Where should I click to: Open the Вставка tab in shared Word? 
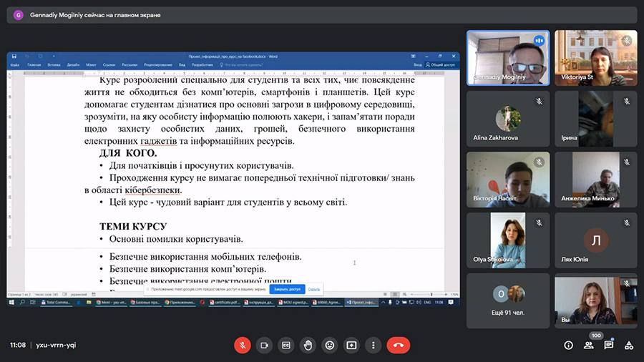click(x=54, y=65)
